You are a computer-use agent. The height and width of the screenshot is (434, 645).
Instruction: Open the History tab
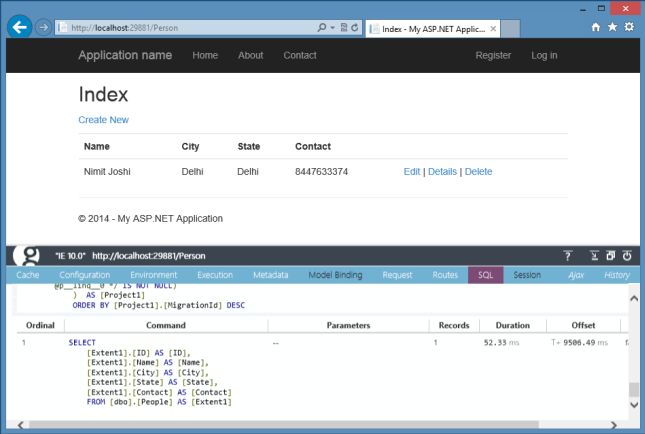(617, 275)
